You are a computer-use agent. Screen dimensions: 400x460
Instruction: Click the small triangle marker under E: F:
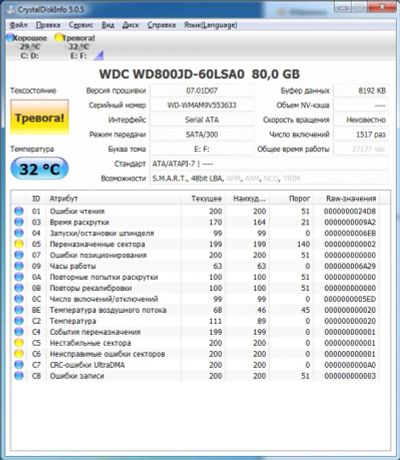[x=99, y=56]
